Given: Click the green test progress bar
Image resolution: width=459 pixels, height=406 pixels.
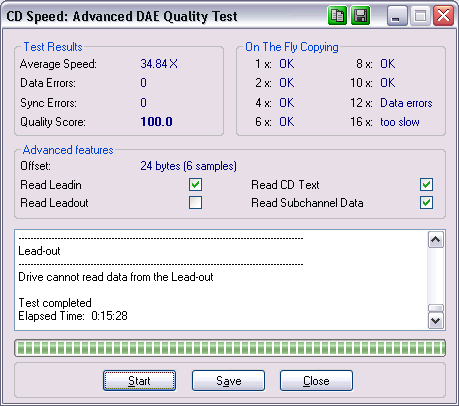Looking at the screenshot, I should tap(230, 348).
